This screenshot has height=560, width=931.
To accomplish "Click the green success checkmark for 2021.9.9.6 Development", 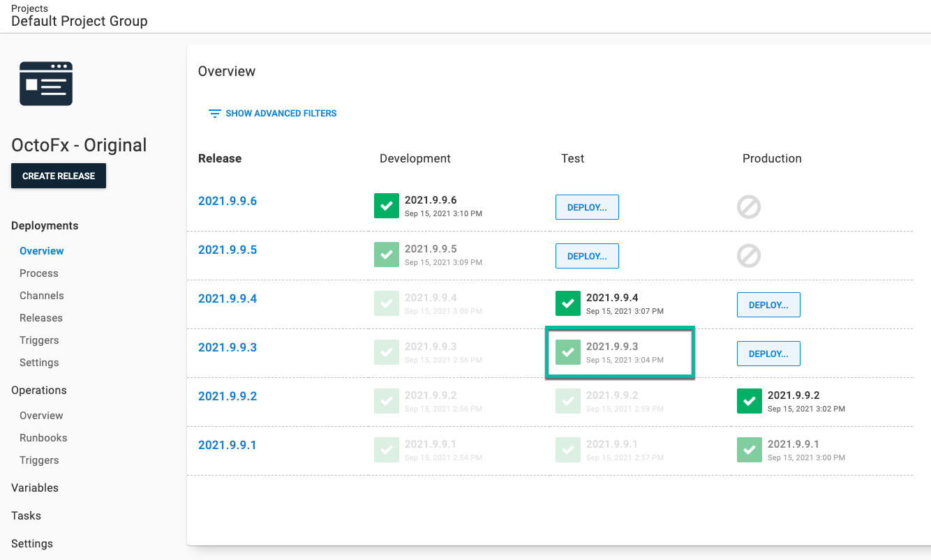I will click(x=386, y=206).
